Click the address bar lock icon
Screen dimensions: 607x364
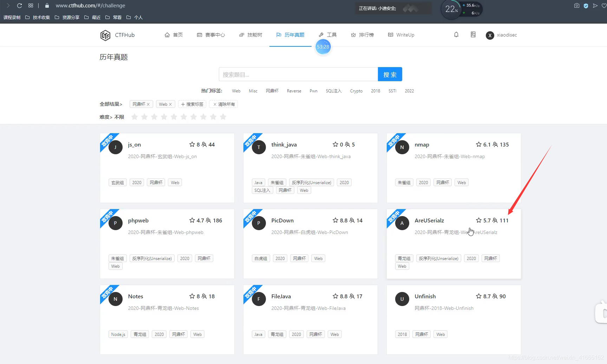tap(47, 6)
